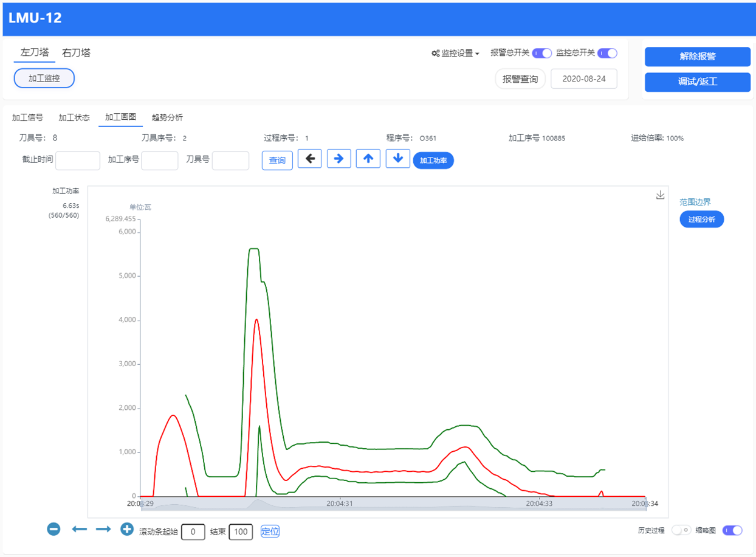Open the 趋势分析 tab
The width and height of the screenshot is (756, 557).
(x=167, y=117)
